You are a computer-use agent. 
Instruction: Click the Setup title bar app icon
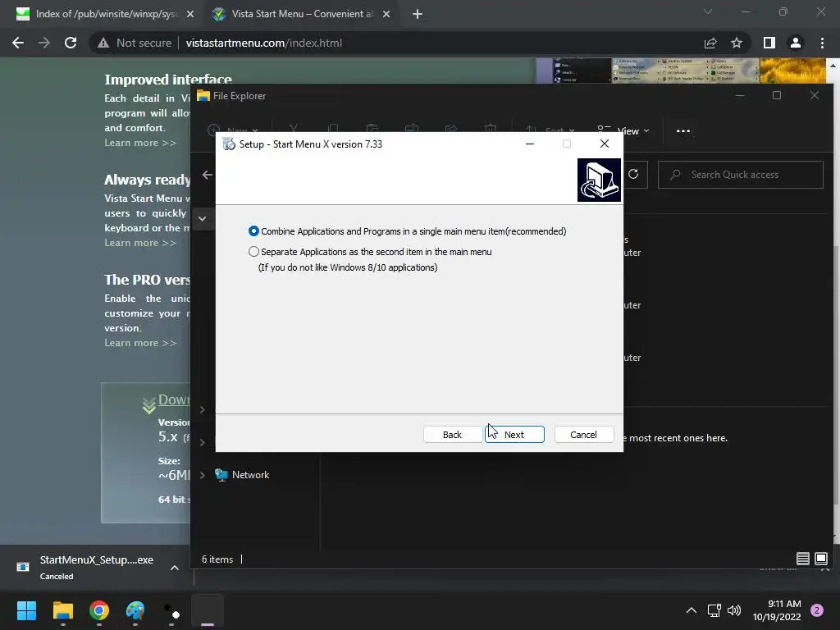[229, 144]
